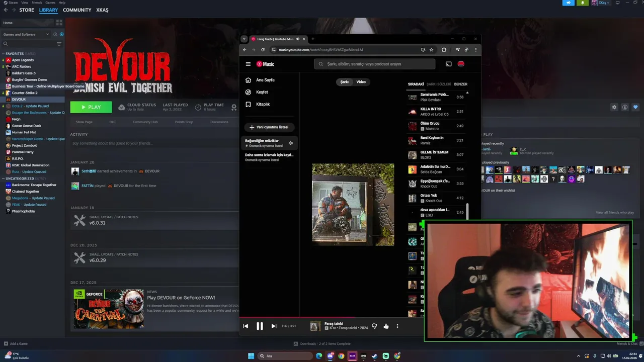Open the browser extensions menu
Screen dimensions: 644x362
pyautogui.click(x=444, y=50)
